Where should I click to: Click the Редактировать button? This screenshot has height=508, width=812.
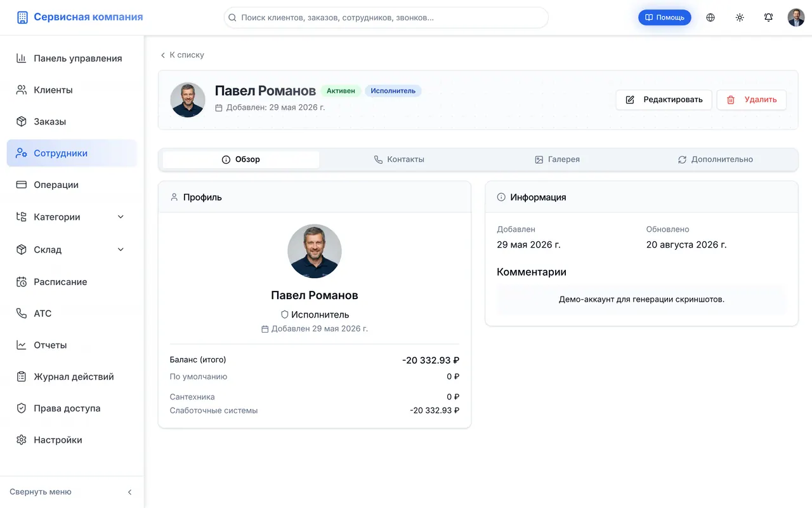coord(664,100)
